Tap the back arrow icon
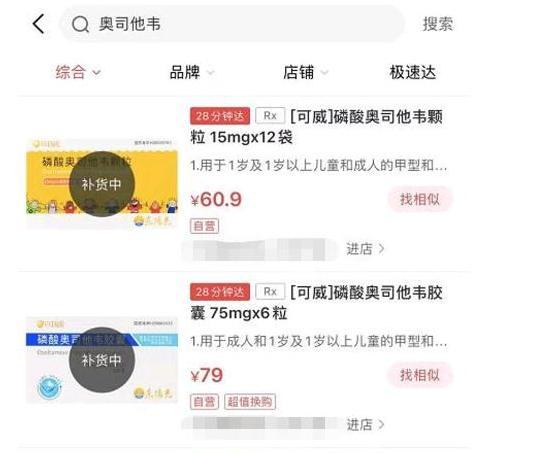The height and width of the screenshot is (453, 547). coord(38,24)
